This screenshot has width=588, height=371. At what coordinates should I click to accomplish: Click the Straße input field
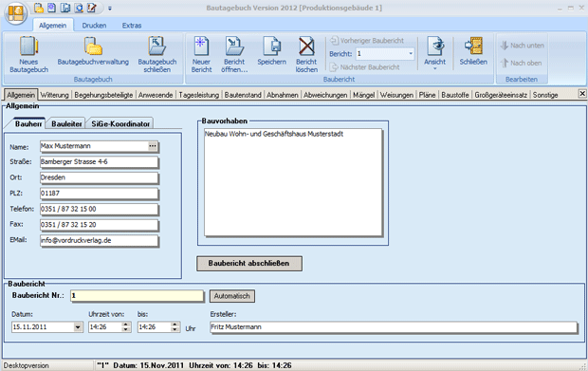[x=99, y=162]
